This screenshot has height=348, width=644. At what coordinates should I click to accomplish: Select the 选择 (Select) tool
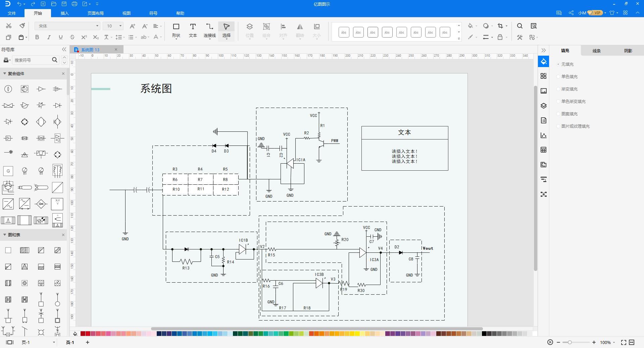tap(226, 30)
